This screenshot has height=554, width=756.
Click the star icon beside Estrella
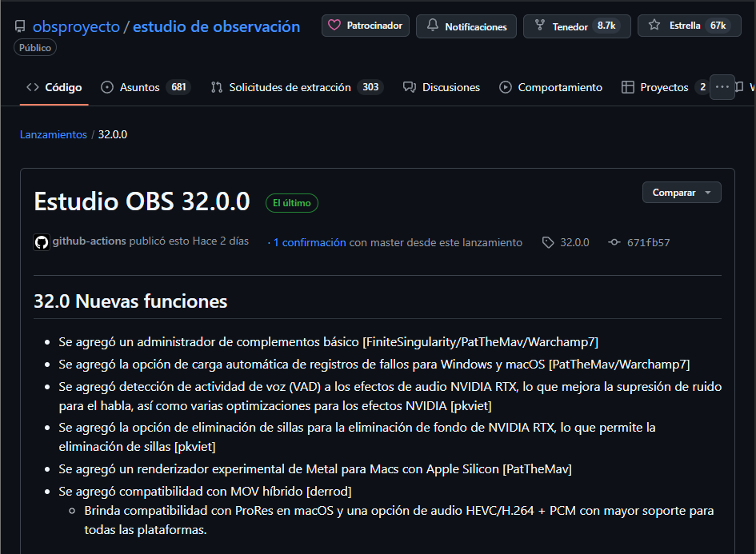click(x=654, y=25)
